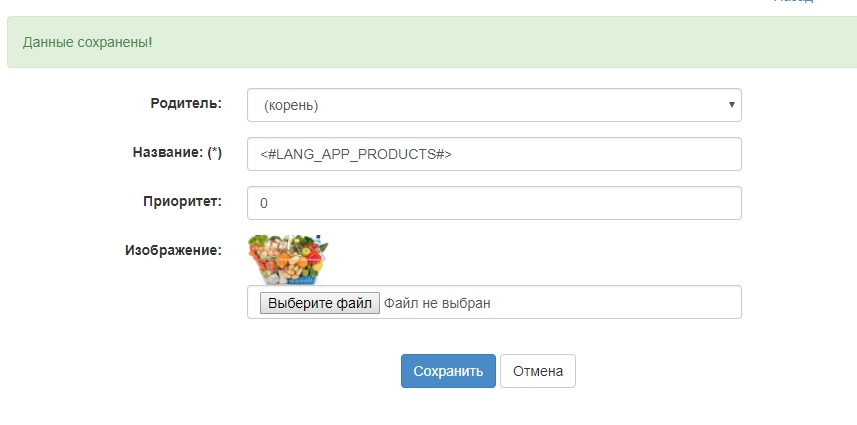This screenshot has width=857, height=425.
Task: Click the Название: (*) label
Action: [x=177, y=152]
